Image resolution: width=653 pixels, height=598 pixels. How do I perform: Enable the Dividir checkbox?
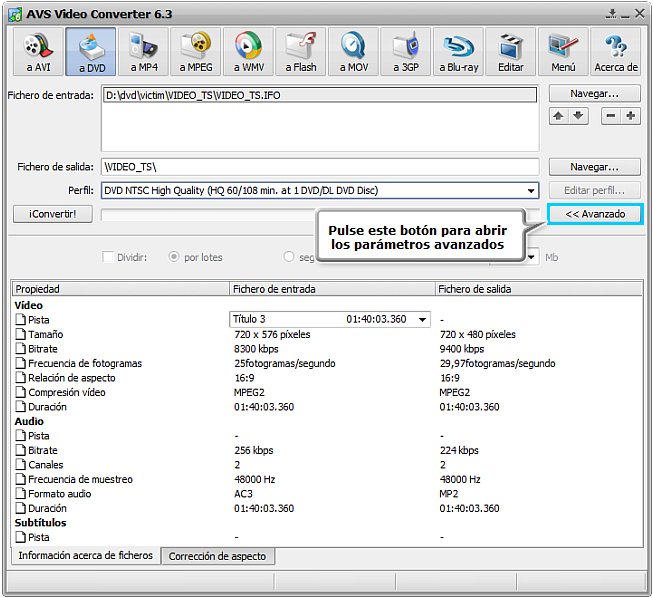click(108, 257)
